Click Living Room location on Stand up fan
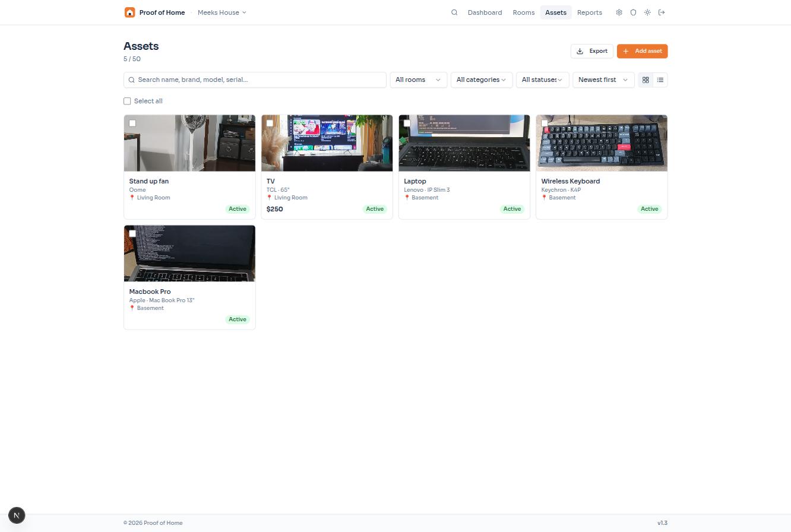This screenshot has width=791, height=532. (150, 198)
